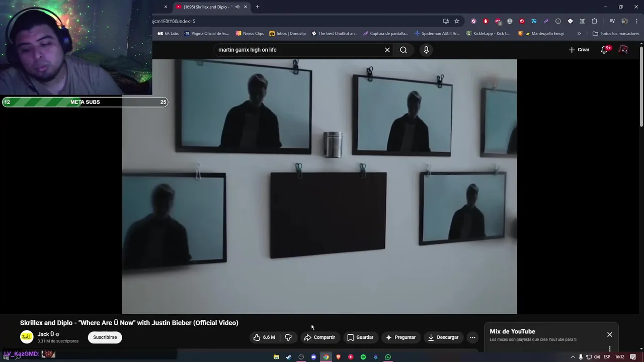644x362 pixels.
Task: Expand hidden bookmarks chevron
Action: [x=579, y=34]
